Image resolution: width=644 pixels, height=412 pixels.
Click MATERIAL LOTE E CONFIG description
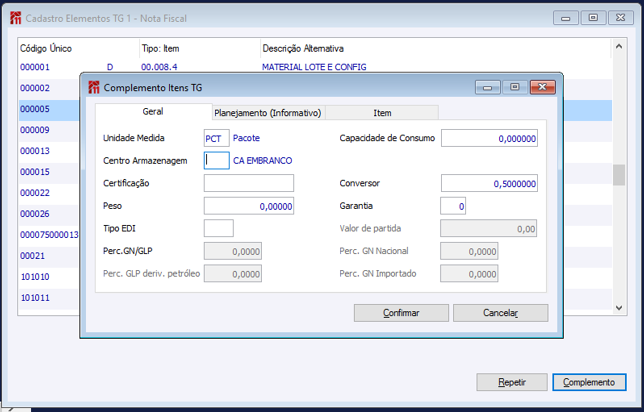[x=314, y=67]
